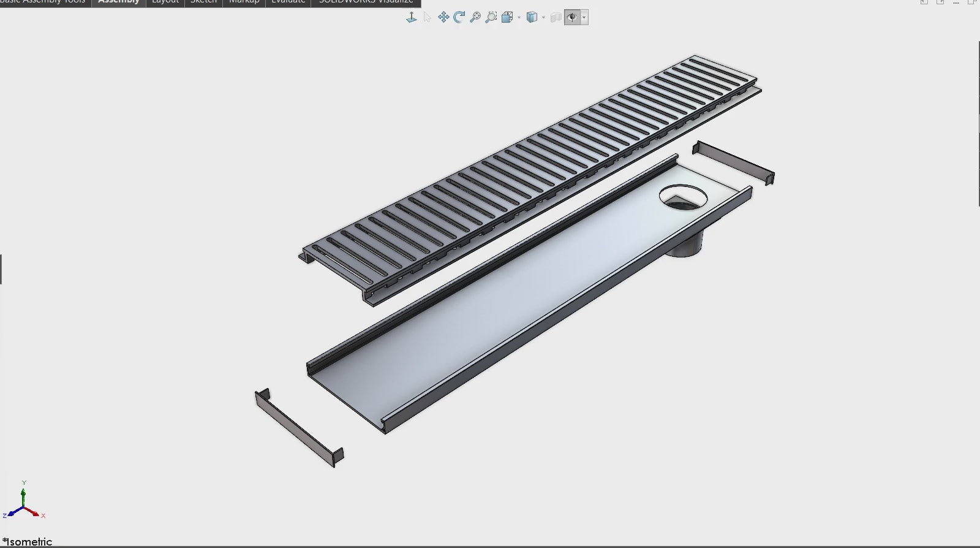Open the Evaluate tab

pyautogui.click(x=288, y=2)
